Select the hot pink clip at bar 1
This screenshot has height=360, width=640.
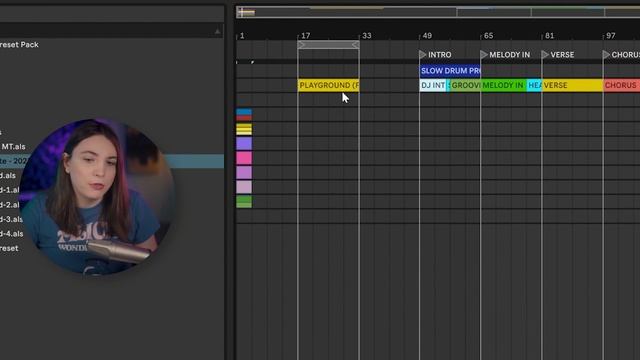pos(244,158)
